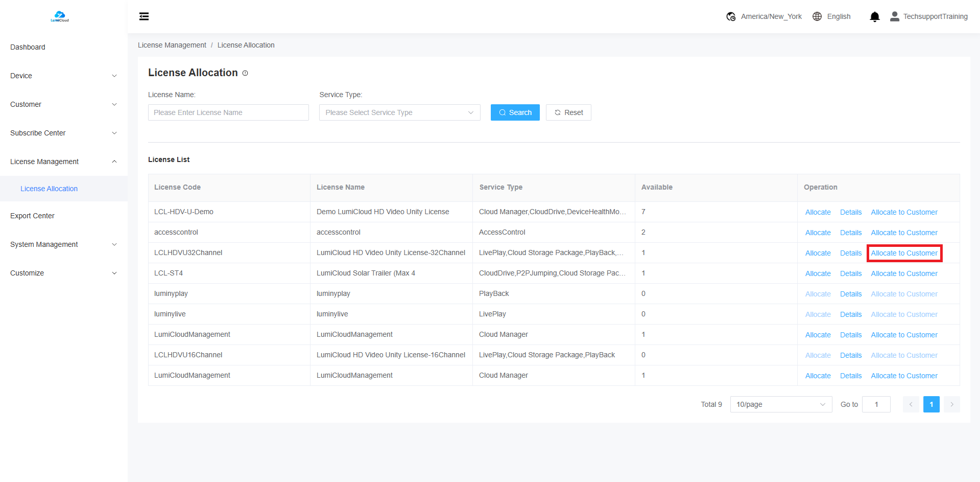The image size is (980, 482).
Task: Click the LumiCloud logo icon
Action: coord(60,16)
